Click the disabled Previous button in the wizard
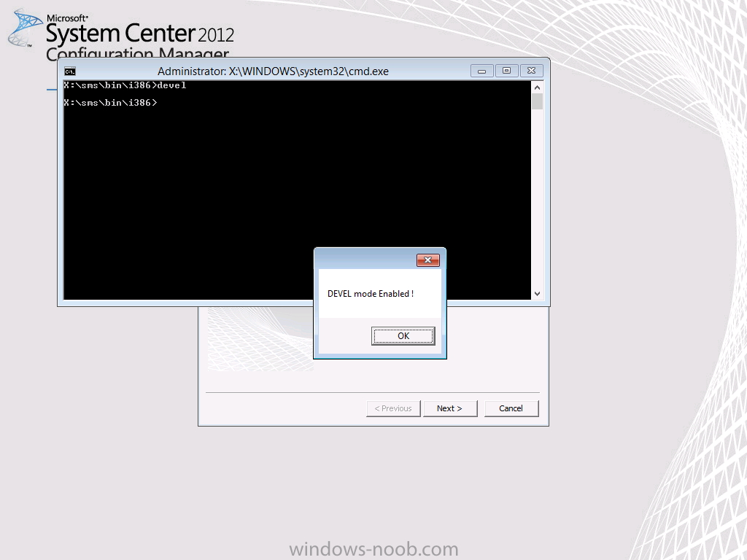The height and width of the screenshot is (560, 747). point(393,408)
